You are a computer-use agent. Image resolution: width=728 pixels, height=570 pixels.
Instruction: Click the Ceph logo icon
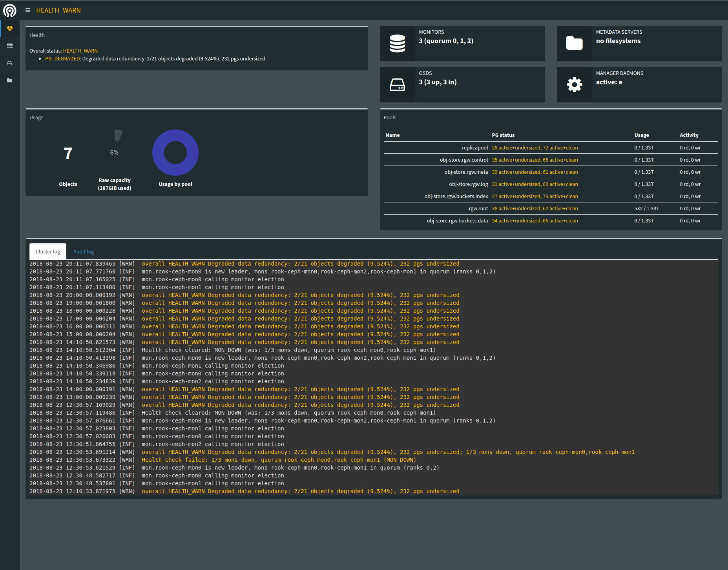(x=10, y=10)
